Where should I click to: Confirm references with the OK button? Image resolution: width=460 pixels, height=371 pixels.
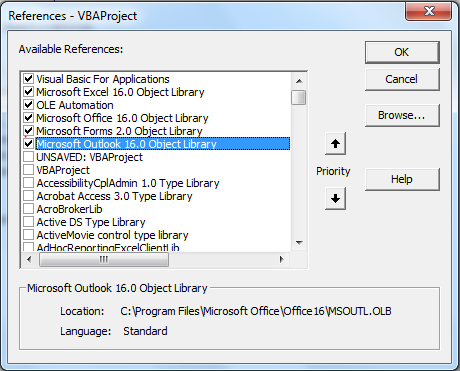point(402,52)
